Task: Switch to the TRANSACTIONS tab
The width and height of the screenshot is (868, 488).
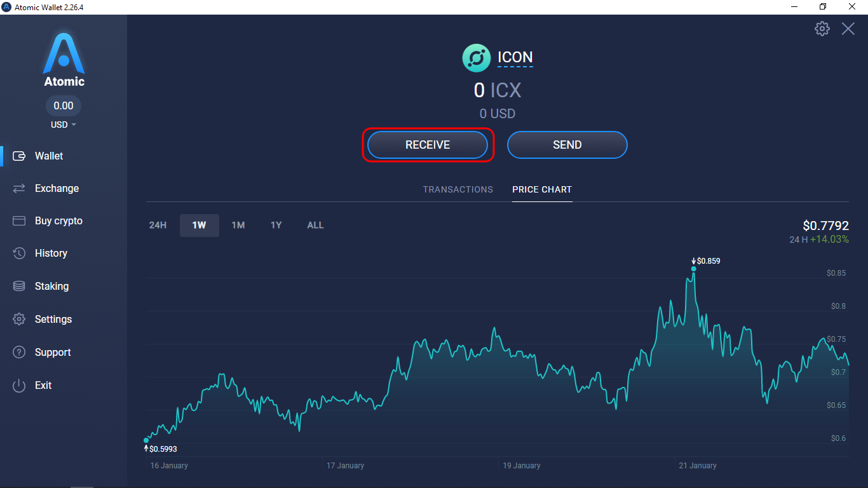Action: [458, 189]
